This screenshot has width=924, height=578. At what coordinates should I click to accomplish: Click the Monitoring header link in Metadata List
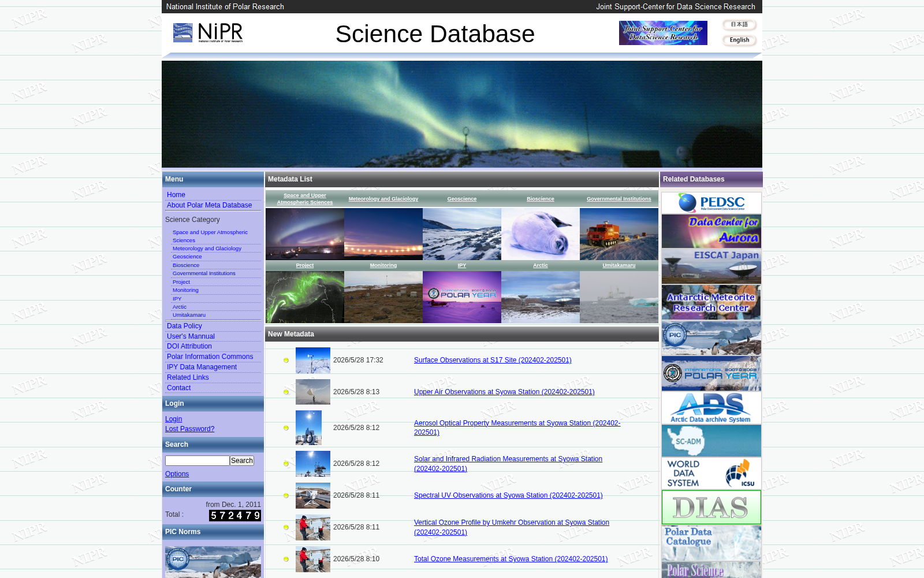(383, 265)
